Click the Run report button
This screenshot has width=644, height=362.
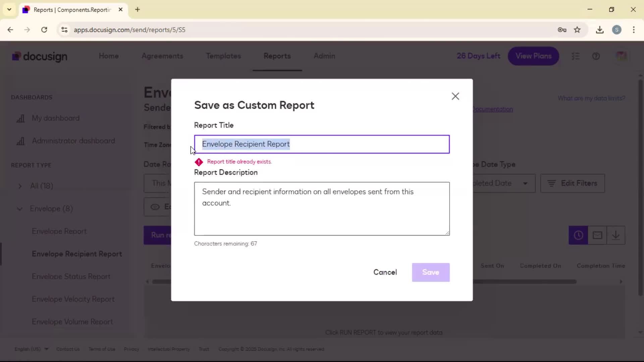coord(158,235)
